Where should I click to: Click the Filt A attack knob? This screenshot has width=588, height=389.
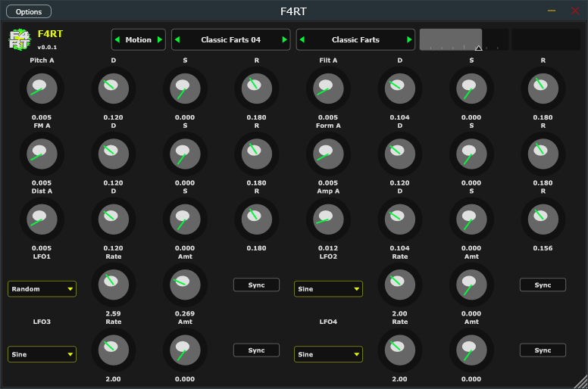coord(328,89)
